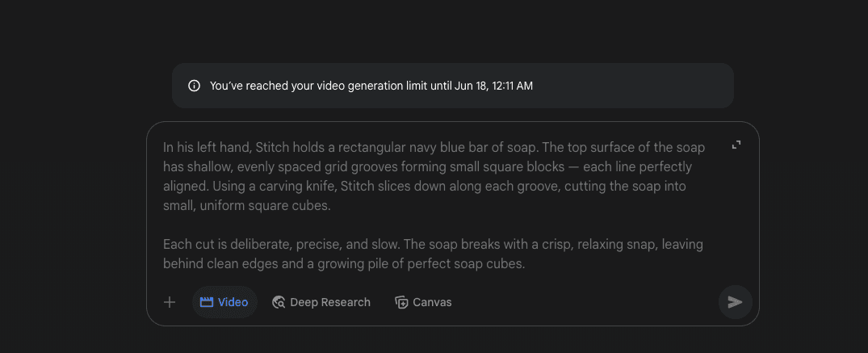Click into 'Each cut is deliberate' paragraph
868x353 pixels.
[x=433, y=254]
